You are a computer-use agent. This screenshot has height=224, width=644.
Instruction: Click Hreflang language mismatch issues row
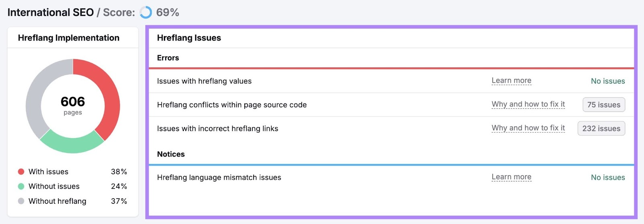(x=219, y=177)
